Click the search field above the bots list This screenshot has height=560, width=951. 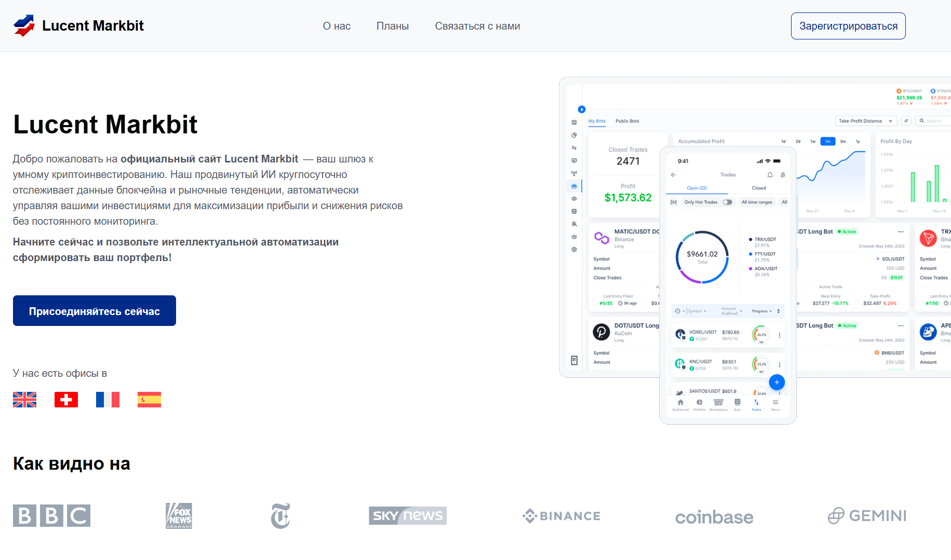(x=933, y=120)
